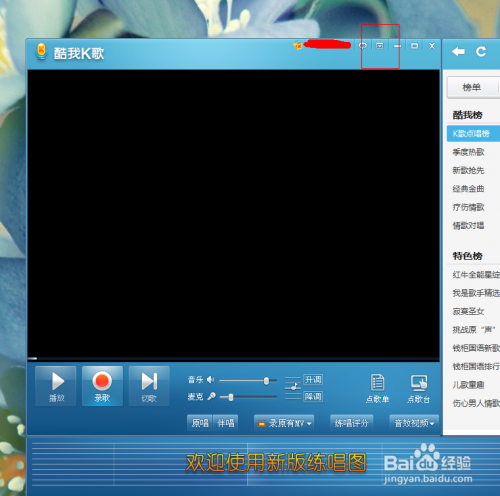Open the 儿歌童趣 chart
500x496 pixels.
coord(468,385)
